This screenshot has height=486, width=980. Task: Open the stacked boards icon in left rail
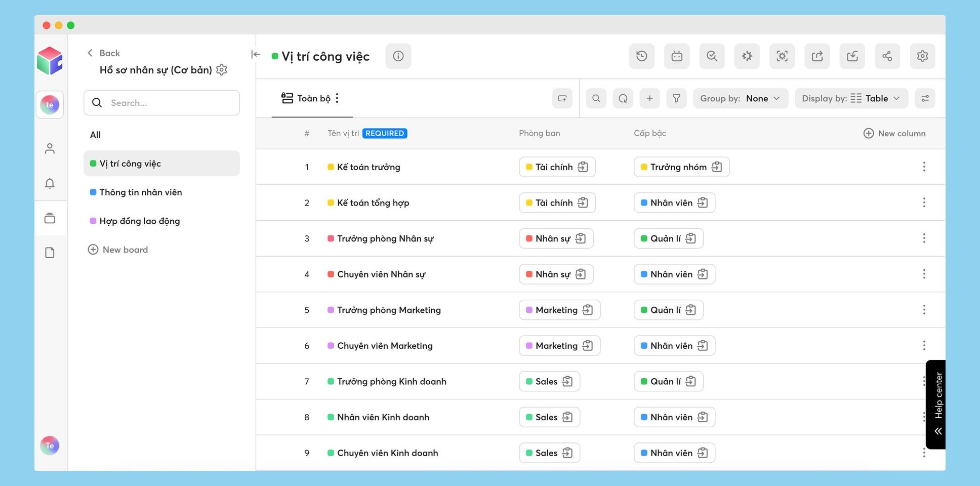(x=50, y=218)
